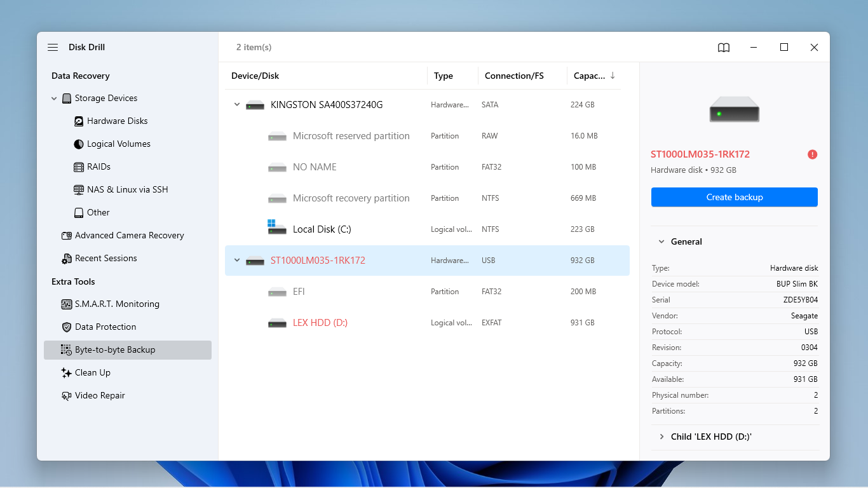The image size is (868, 488).
Task: Collapse the Storage Devices tree
Action: (x=54, y=98)
